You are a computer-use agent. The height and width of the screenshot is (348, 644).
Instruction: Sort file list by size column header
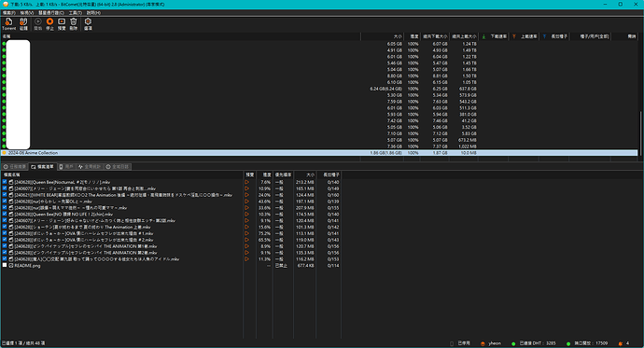305,174
